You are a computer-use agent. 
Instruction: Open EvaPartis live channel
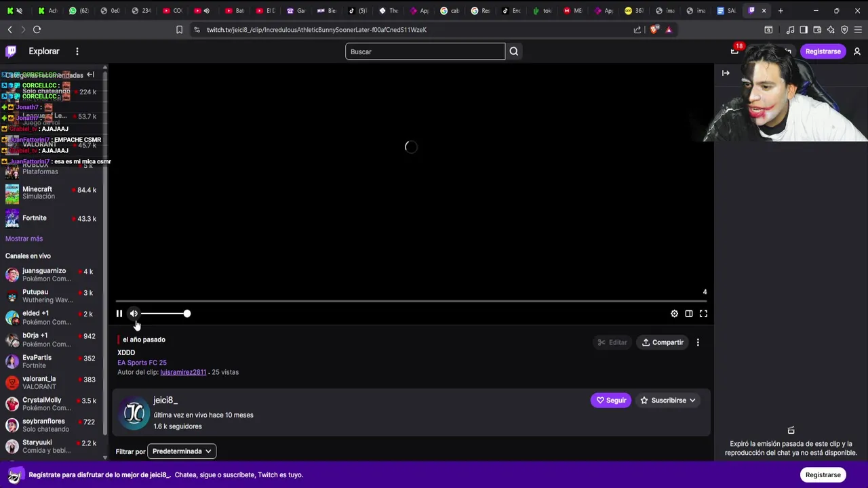tap(52, 361)
